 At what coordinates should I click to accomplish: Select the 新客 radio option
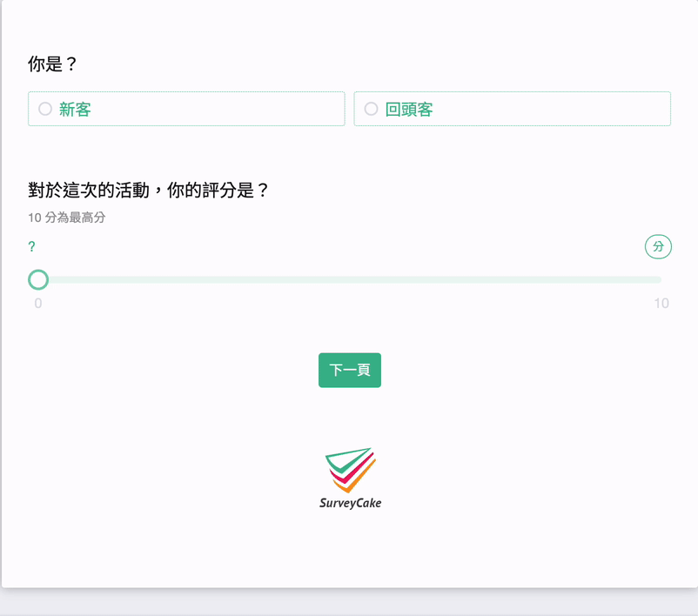(x=186, y=109)
